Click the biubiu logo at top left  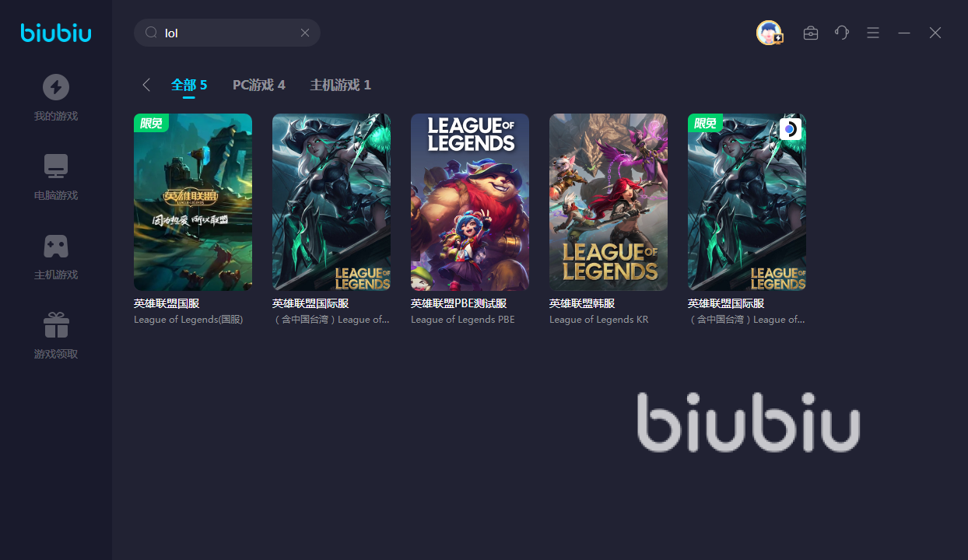point(56,33)
